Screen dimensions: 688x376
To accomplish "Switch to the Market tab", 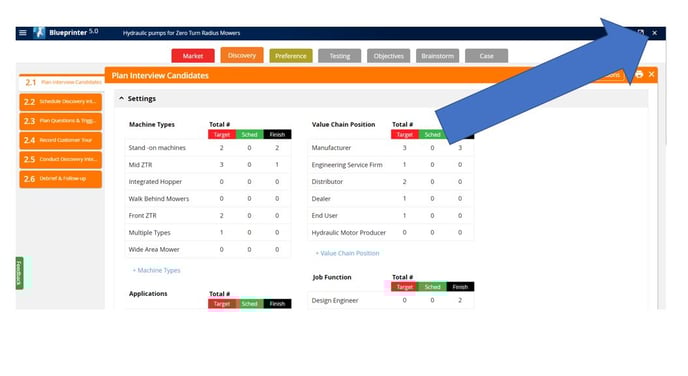I will tap(193, 56).
